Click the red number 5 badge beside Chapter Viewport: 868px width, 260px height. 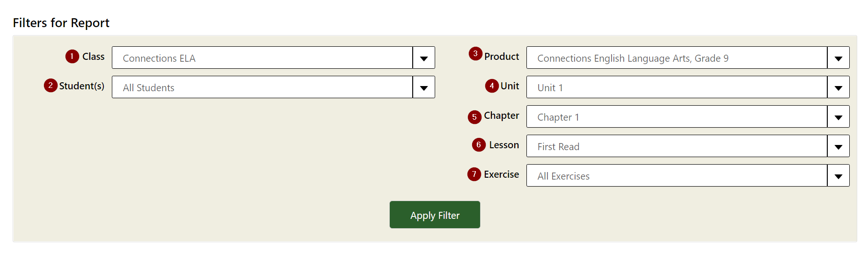474,117
